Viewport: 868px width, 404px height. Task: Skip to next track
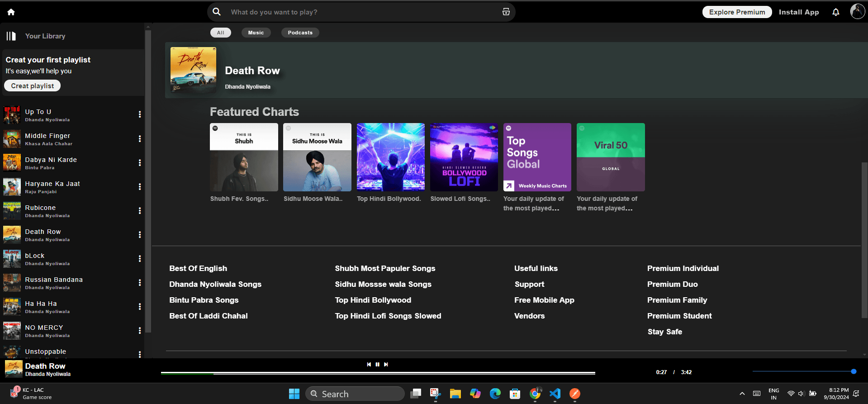[386, 364]
